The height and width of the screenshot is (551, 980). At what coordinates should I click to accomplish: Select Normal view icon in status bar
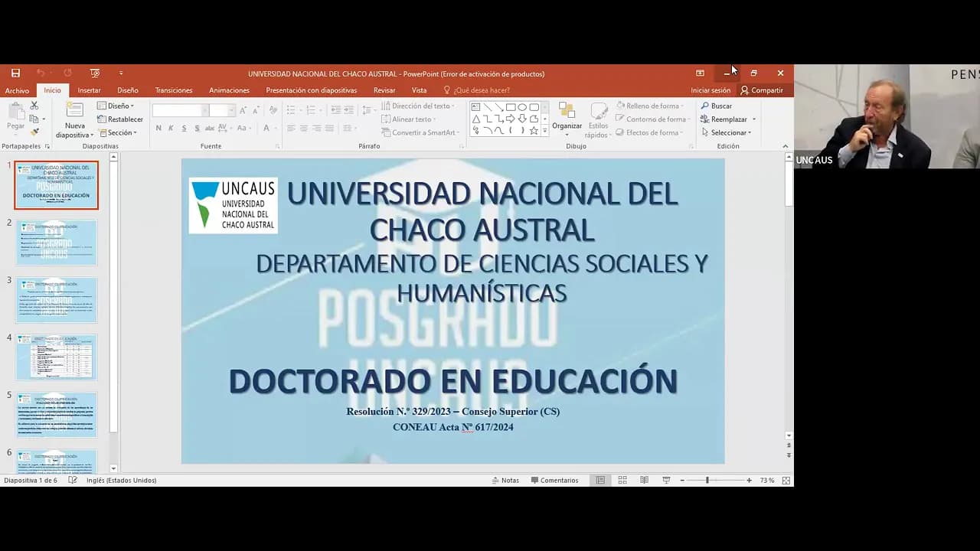600,480
